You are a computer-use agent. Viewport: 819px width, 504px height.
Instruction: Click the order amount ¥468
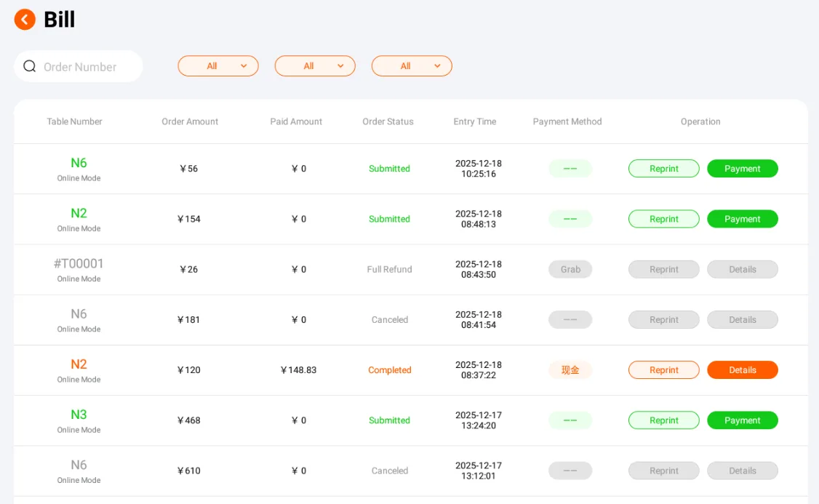click(x=189, y=420)
